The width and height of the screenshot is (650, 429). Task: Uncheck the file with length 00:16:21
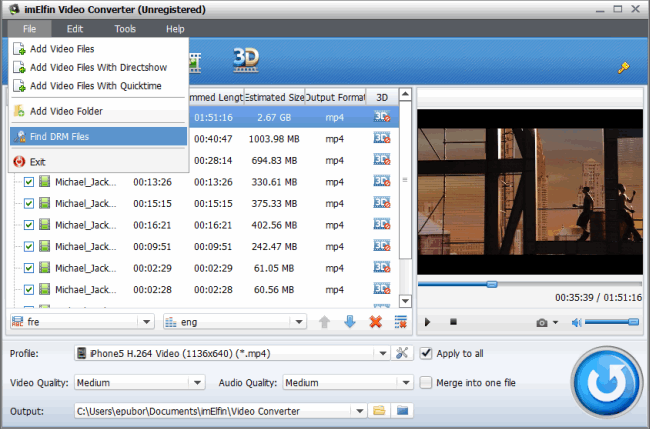coord(29,225)
